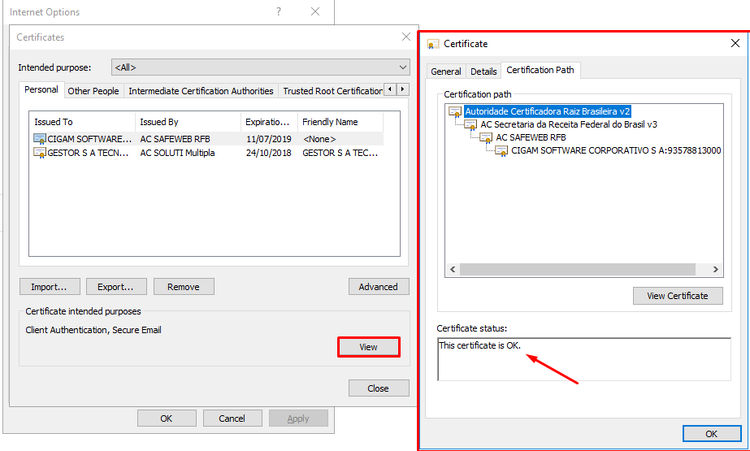This screenshot has width=750, height=451.
Task: Click Close button in Certificates dialog
Action: pyautogui.click(x=378, y=388)
